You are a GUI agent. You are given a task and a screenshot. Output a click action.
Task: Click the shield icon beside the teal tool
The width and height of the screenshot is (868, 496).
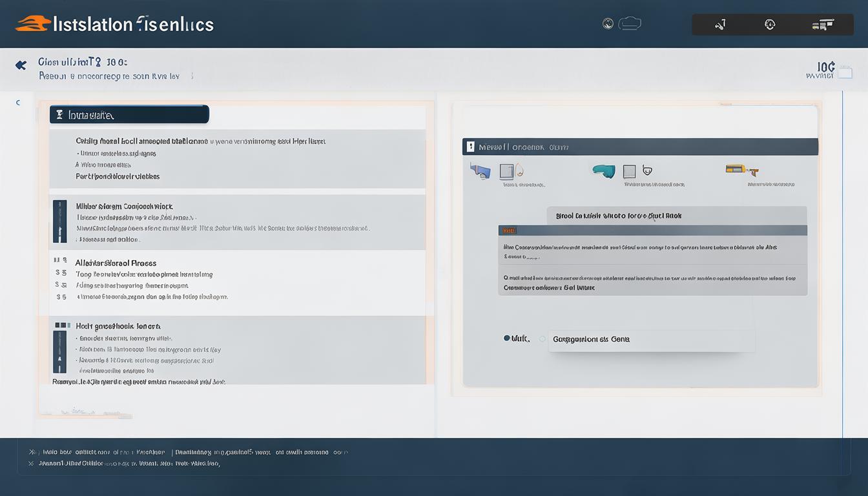click(648, 171)
